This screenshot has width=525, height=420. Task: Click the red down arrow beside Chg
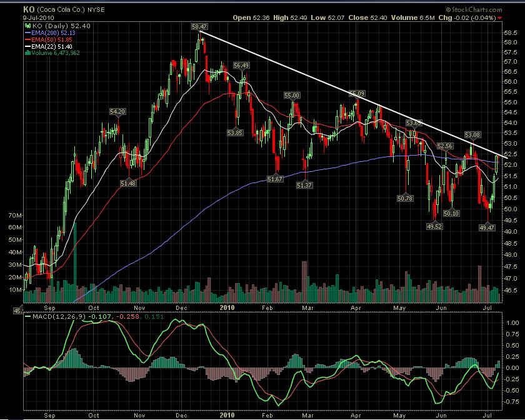click(x=500, y=18)
